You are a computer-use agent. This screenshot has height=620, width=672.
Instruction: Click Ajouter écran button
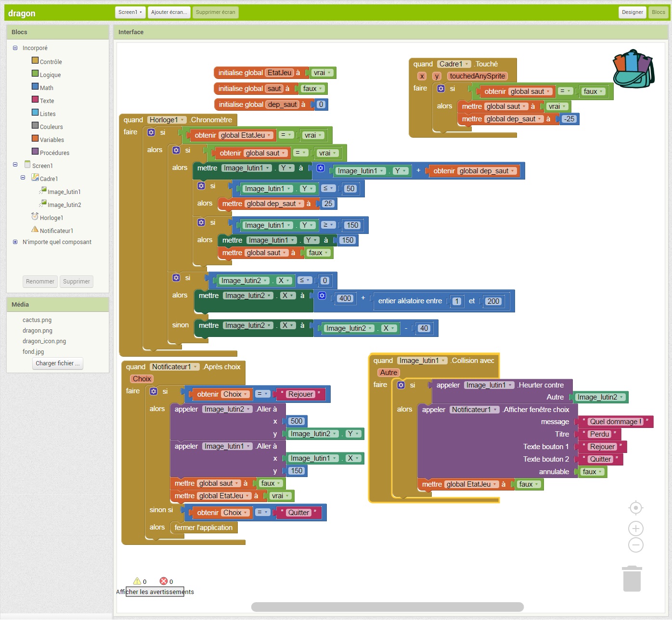pos(169,12)
